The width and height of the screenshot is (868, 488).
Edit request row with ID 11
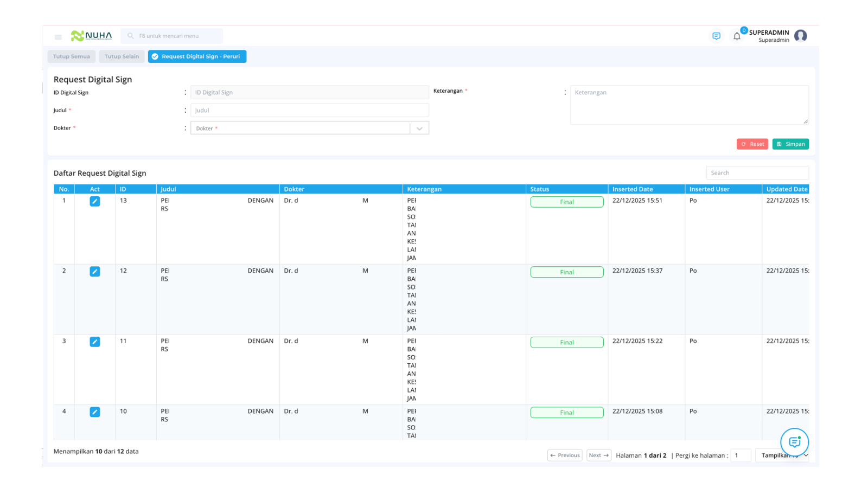coord(95,342)
